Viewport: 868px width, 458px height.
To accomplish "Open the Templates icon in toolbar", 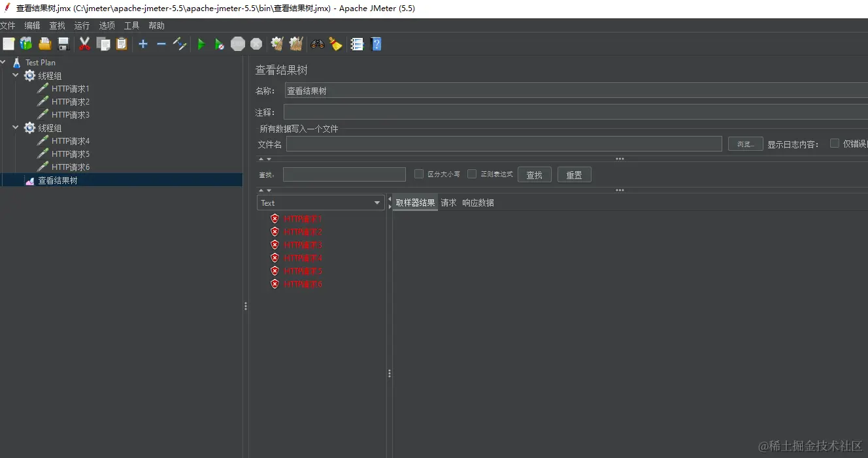I will pos(26,44).
